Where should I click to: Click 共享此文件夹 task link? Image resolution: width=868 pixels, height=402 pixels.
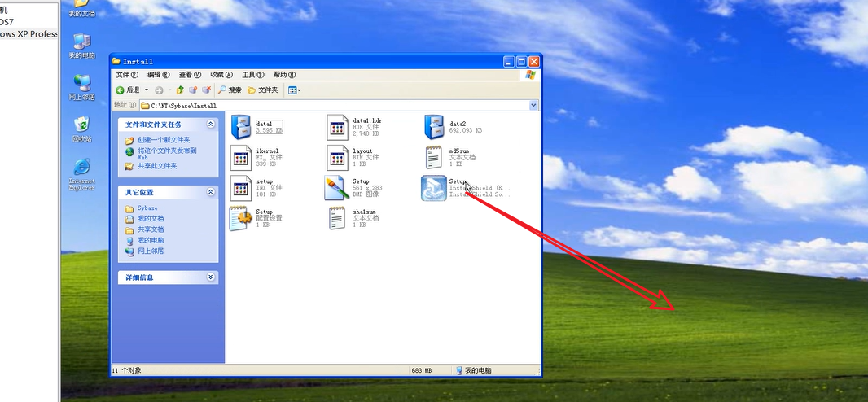pos(157,166)
